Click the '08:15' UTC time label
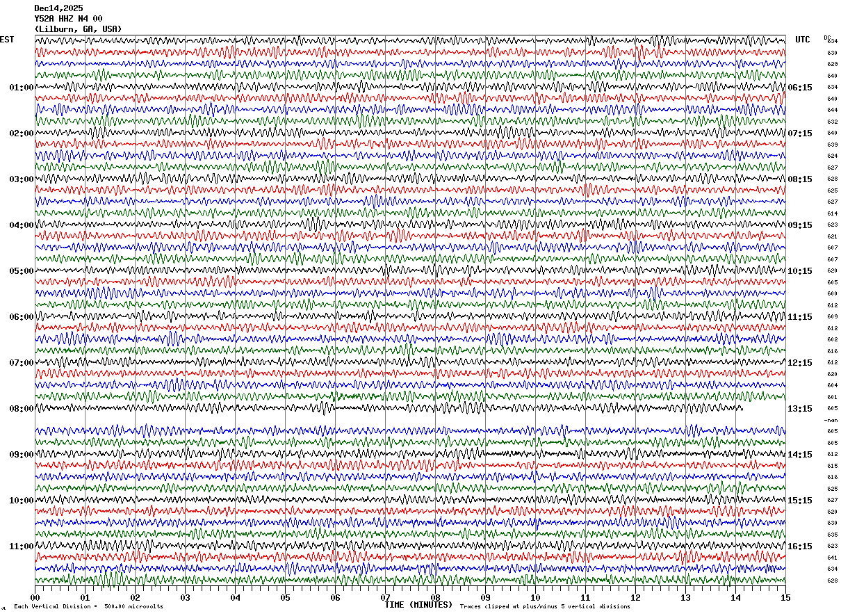 point(800,179)
